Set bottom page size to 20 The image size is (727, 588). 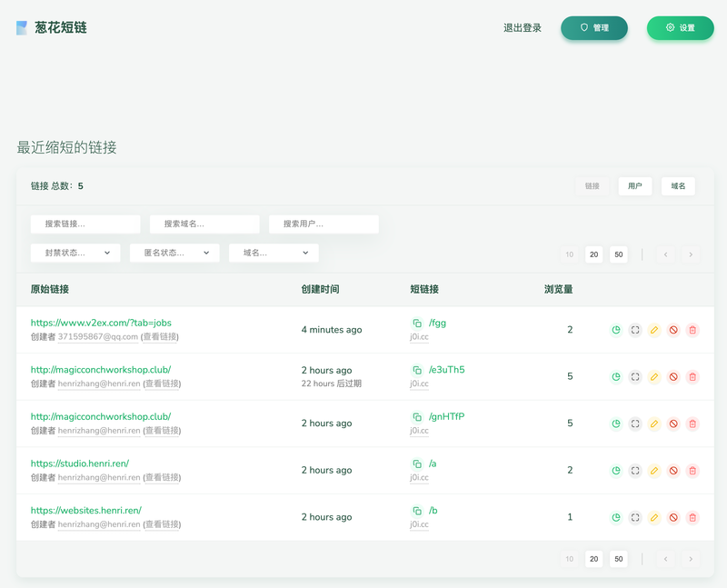pyautogui.click(x=594, y=559)
